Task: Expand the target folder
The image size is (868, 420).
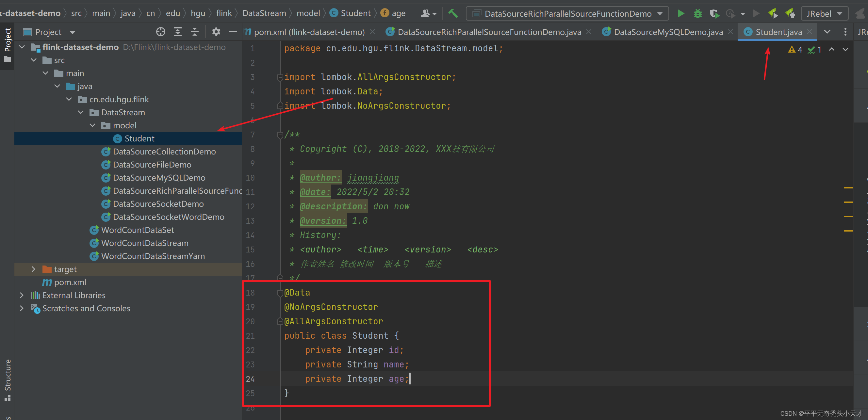Action: point(33,269)
